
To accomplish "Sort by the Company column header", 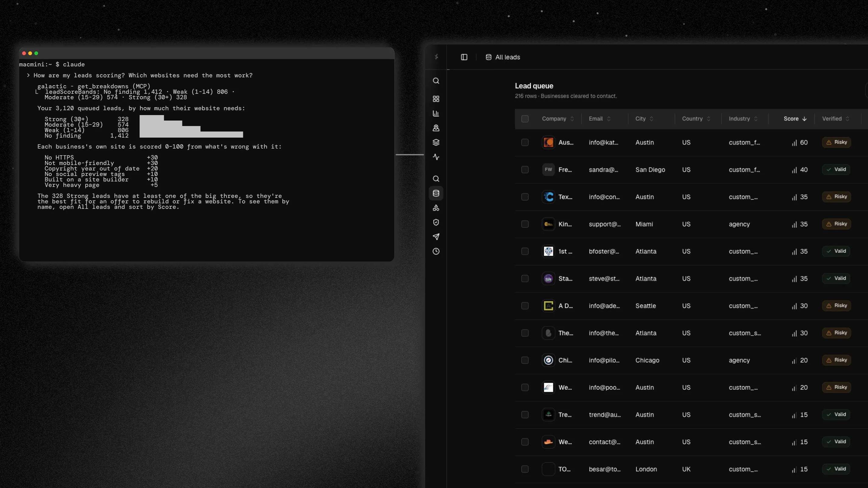I will [558, 119].
